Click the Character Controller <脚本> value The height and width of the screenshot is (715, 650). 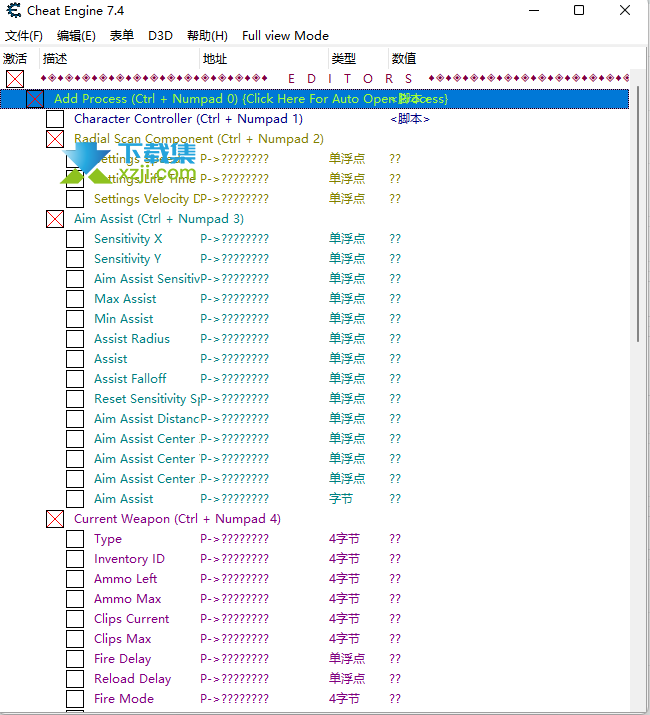(410, 119)
